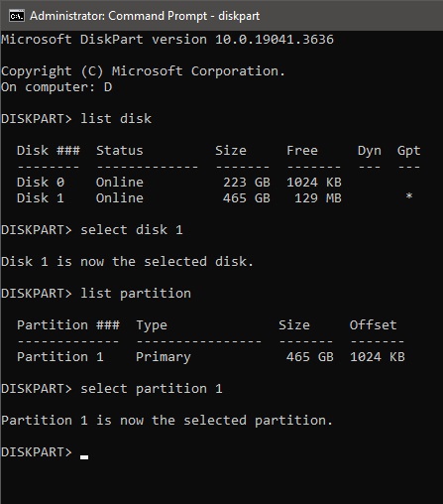Click the Online status of Disk 1
Image resolution: width=443 pixels, height=504 pixels.
pyautogui.click(x=120, y=198)
